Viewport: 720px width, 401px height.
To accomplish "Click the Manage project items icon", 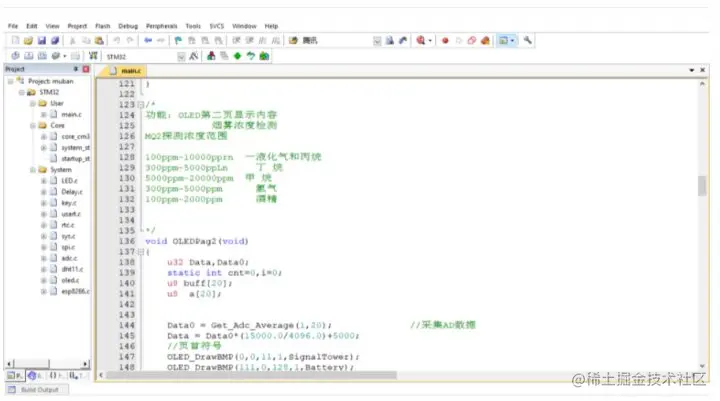I will 211,56.
